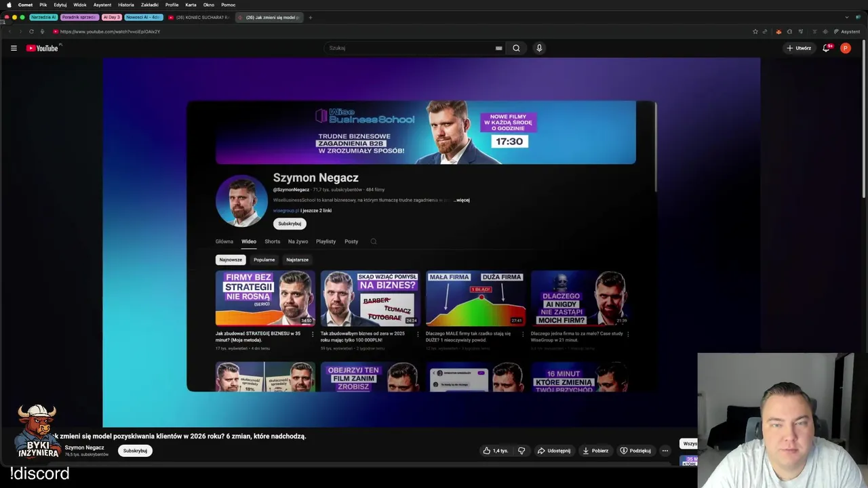The image size is (868, 488).
Task: Select the Popularne sort chip
Action: [x=264, y=260]
